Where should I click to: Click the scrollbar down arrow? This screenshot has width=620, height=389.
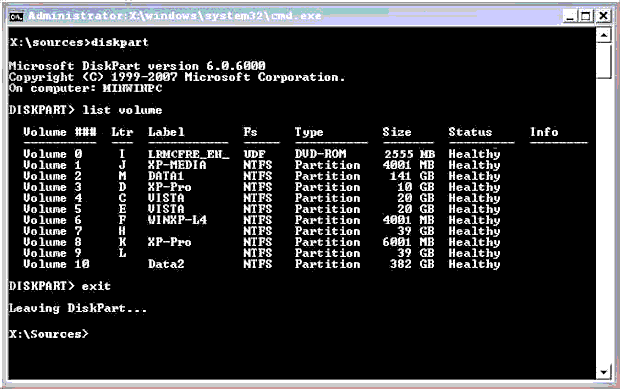(x=604, y=372)
